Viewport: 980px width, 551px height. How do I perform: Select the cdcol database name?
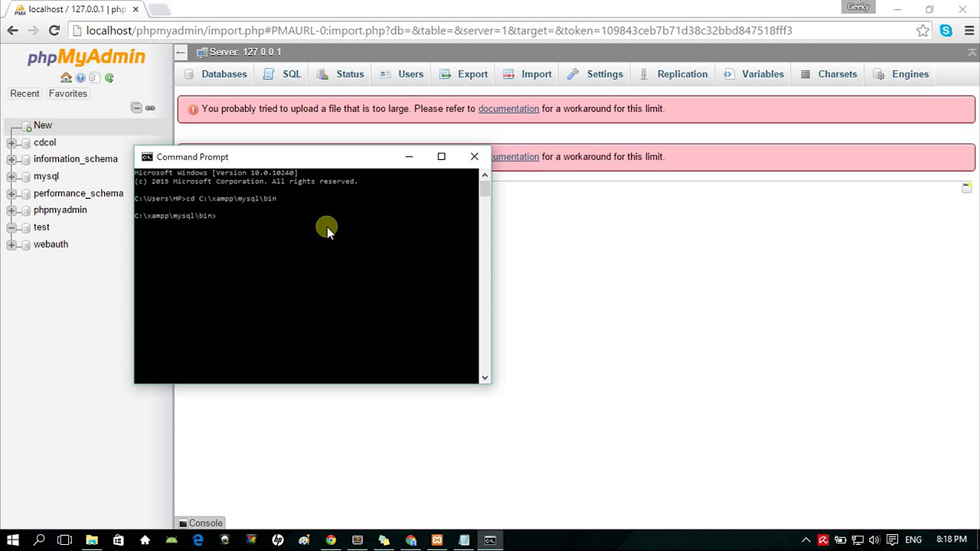44,143
